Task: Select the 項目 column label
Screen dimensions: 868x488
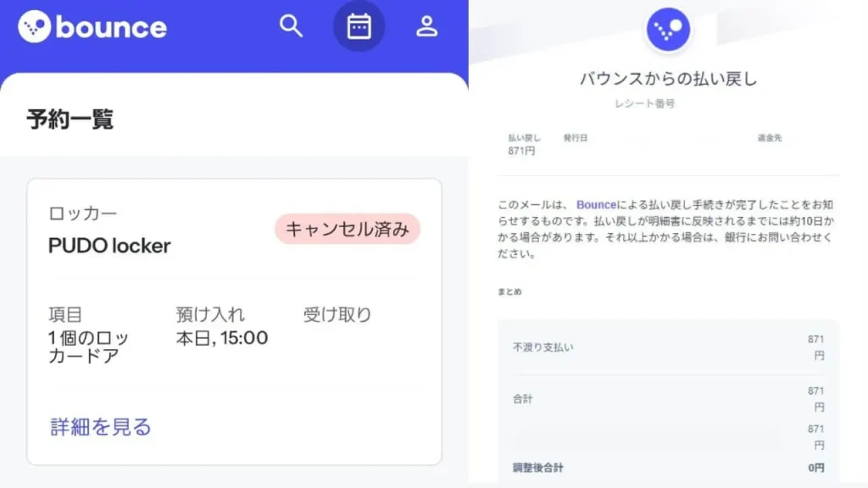Action: [x=65, y=314]
